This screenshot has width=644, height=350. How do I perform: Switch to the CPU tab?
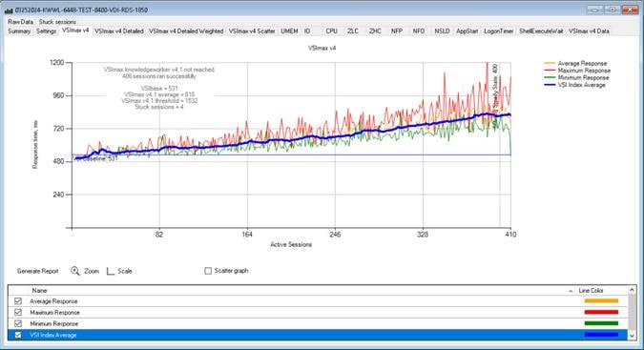point(331,31)
